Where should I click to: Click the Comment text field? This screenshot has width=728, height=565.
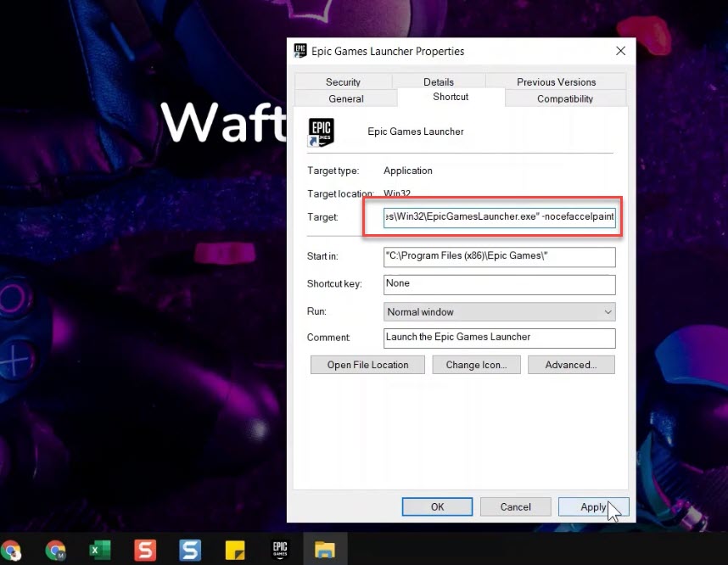tap(500, 338)
